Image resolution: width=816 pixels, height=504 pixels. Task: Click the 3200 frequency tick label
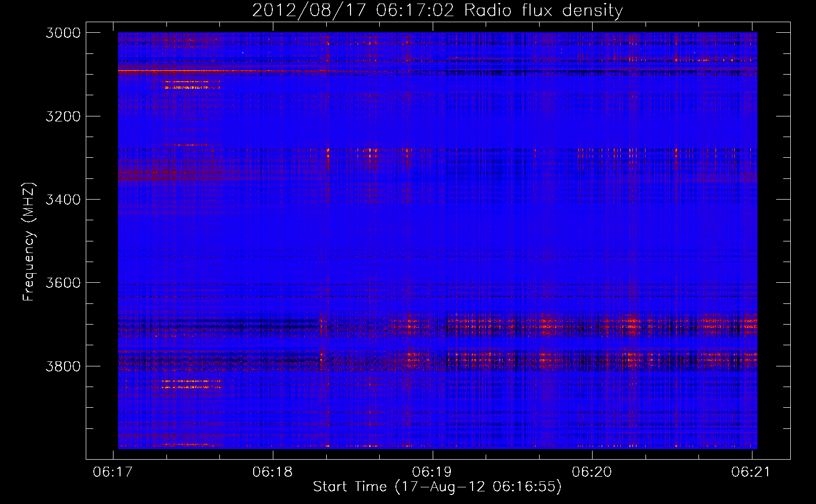[x=63, y=116]
